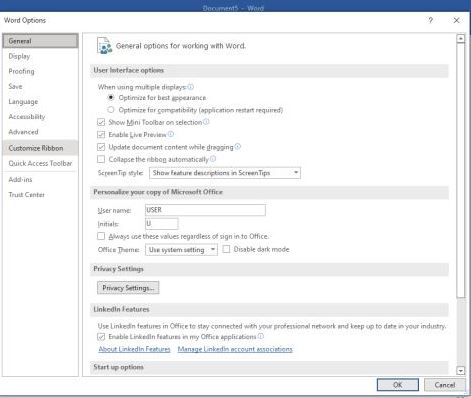Toggle Enable LinkedIn features checkbox
Viewport: 471px width, 398px height.
click(x=101, y=337)
